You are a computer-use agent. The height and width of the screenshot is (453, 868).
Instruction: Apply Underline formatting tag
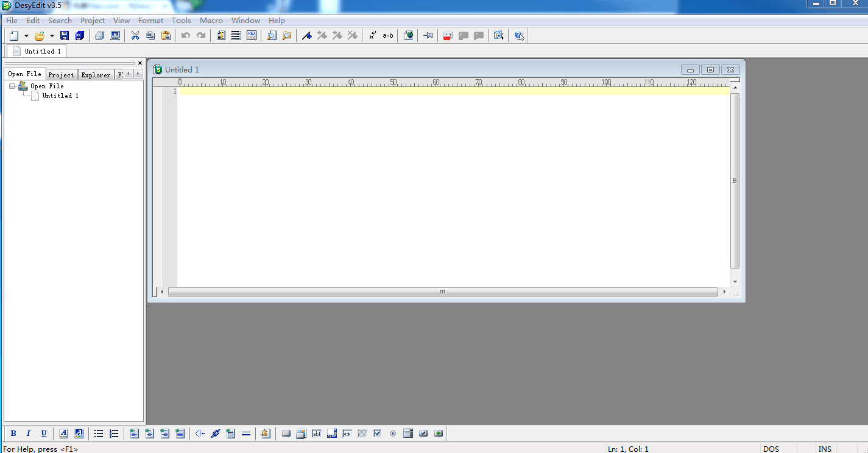tap(43, 434)
